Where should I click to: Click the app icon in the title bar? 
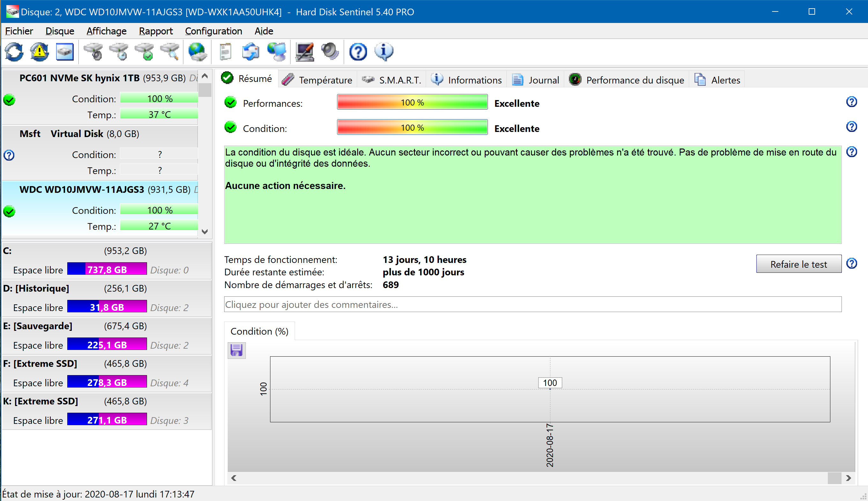[12, 11]
